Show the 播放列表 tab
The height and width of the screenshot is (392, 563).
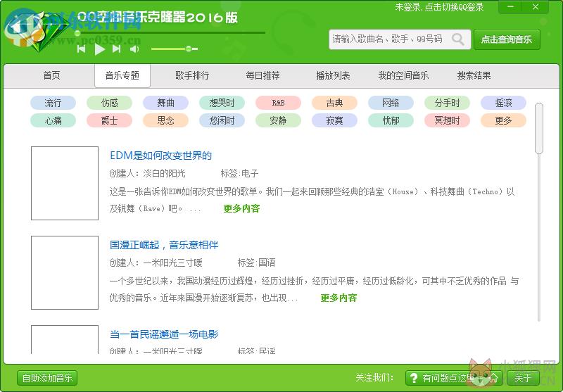click(x=333, y=75)
